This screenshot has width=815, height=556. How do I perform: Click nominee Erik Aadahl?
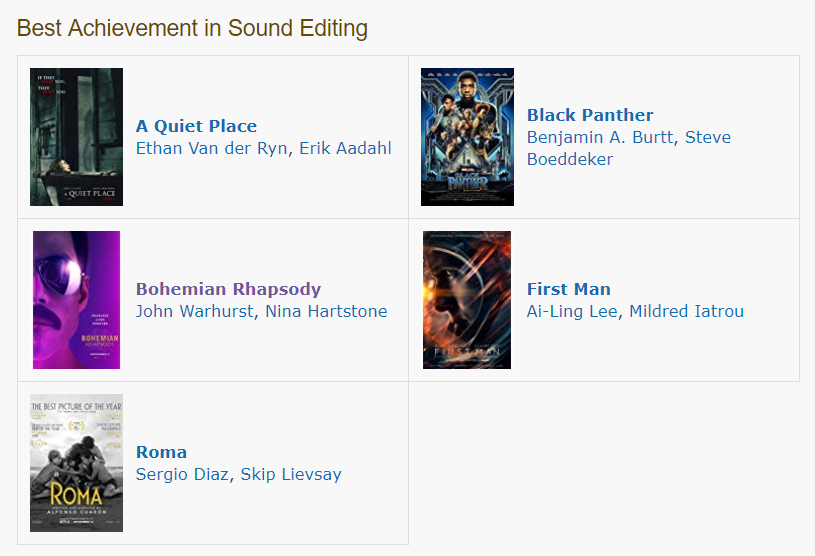click(x=345, y=148)
